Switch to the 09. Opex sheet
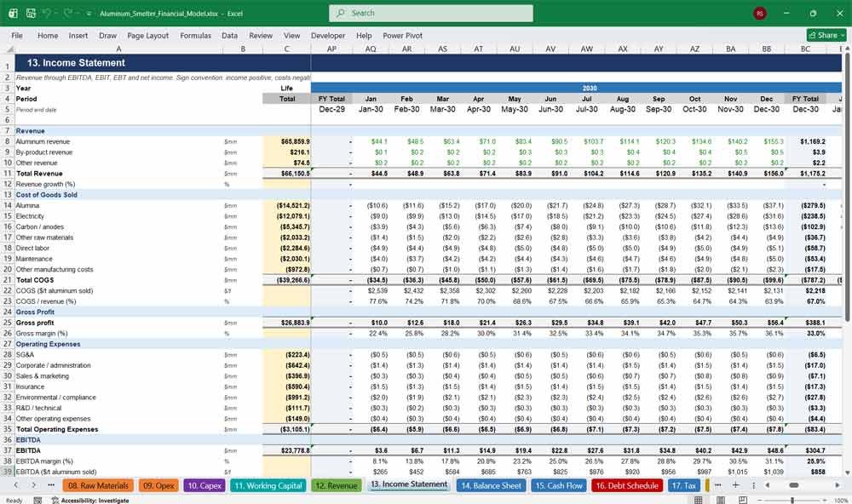This screenshot has width=852, height=504. (158, 485)
